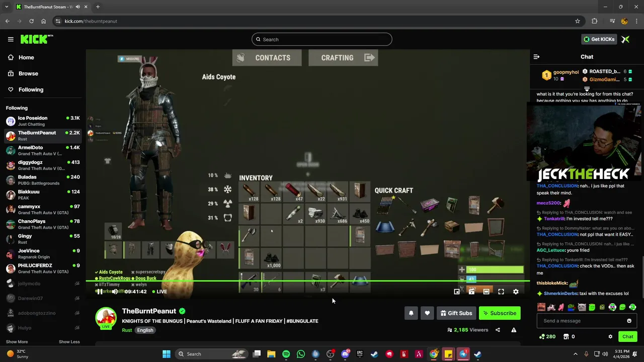Focus the Kick search box
The width and height of the screenshot is (644, 362).
click(x=322, y=39)
